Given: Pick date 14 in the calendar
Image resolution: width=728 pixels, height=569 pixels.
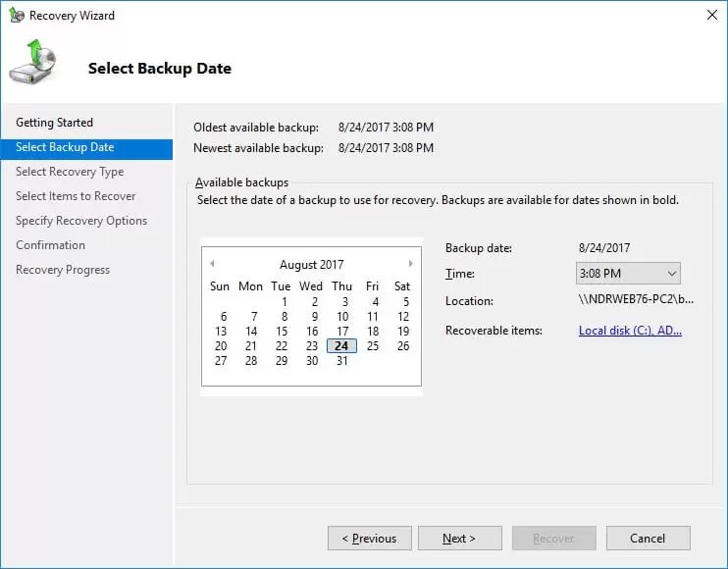Looking at the screenshot, I should (251, 332).
